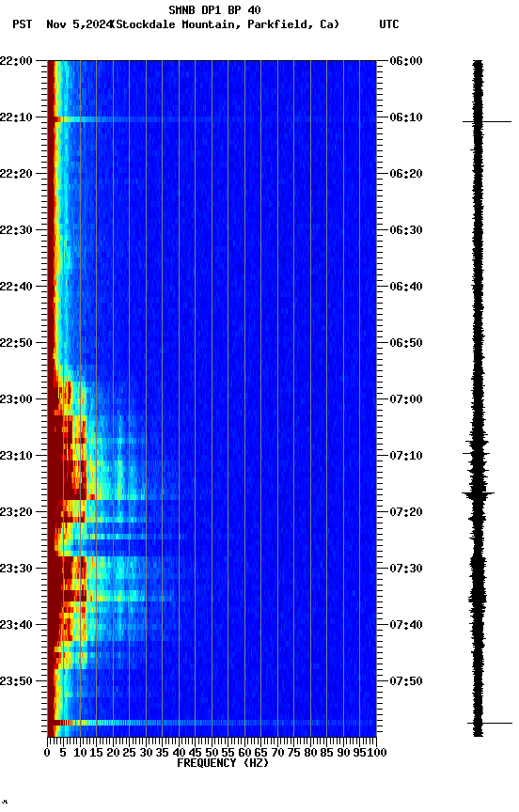This screenshot has width=519, height=812.
Task: Click the frequency axis label 65
Action: point(261,753)
